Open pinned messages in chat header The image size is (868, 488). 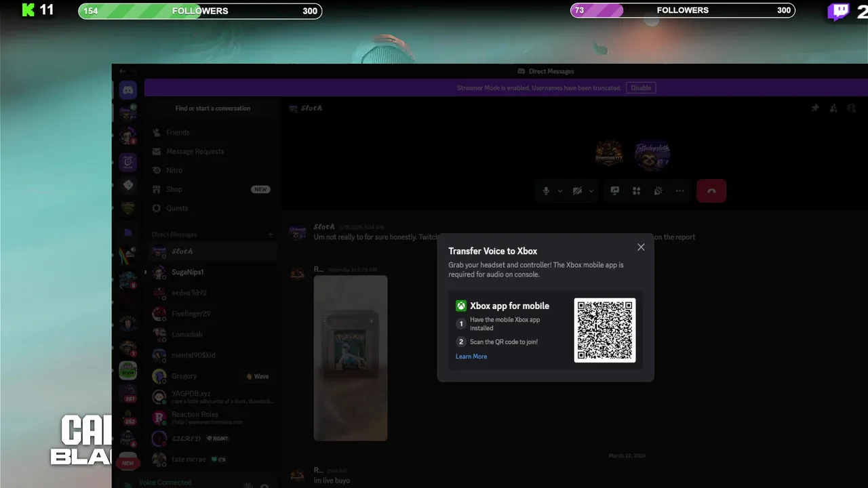[815, 108]
